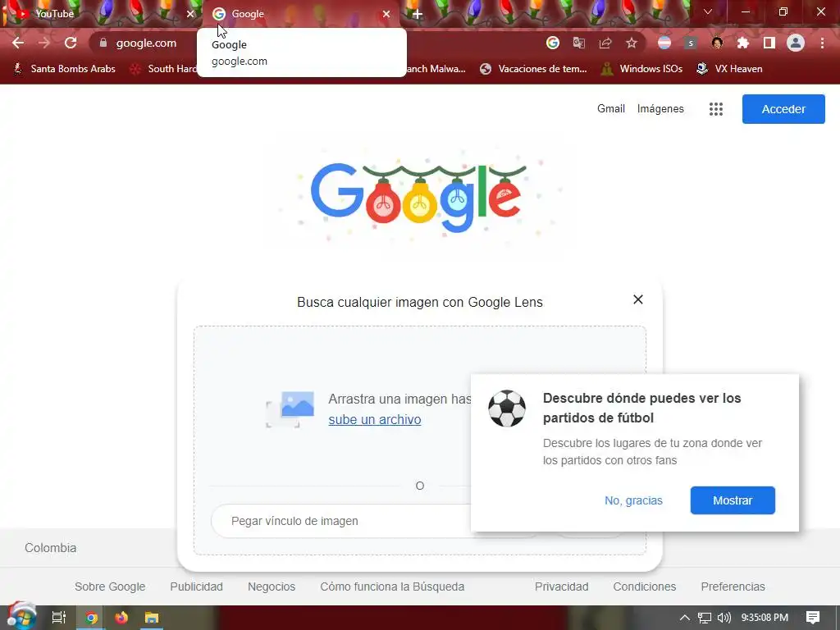Viewport: 840px width, 630px height.
Task: Open the Chrome profile avatar
Action: 796,43
